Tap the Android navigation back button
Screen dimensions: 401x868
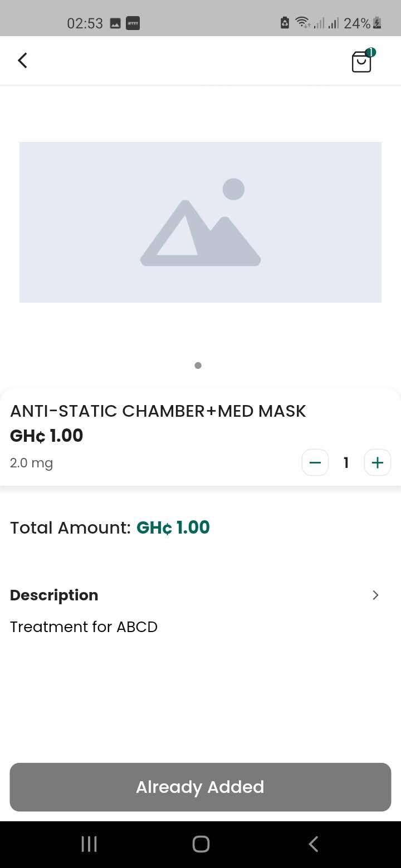pyautogui.click(x=313, y=844)
